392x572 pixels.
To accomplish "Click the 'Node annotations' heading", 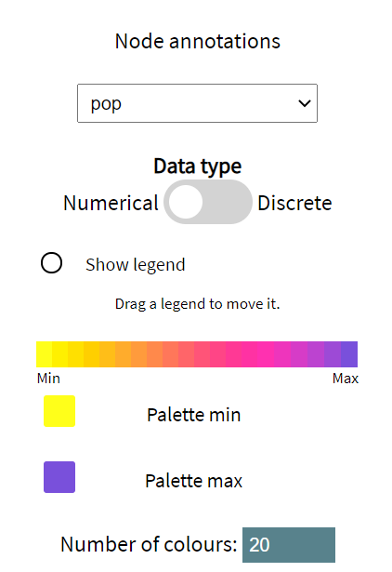I will 198,41.
